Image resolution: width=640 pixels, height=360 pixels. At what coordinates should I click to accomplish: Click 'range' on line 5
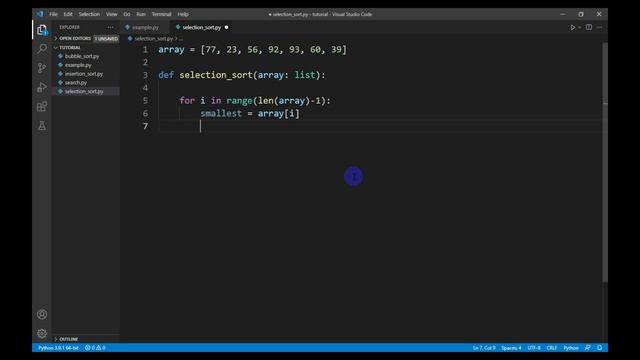(239, 101)
